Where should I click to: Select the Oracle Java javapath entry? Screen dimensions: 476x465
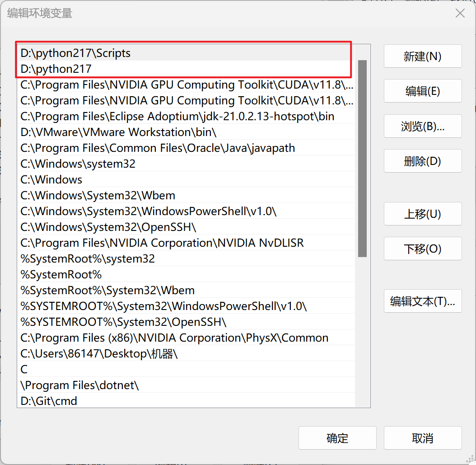(158, 148)
